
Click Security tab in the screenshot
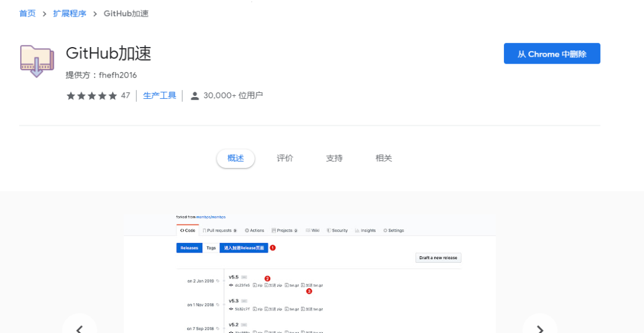tap(337, 231)
